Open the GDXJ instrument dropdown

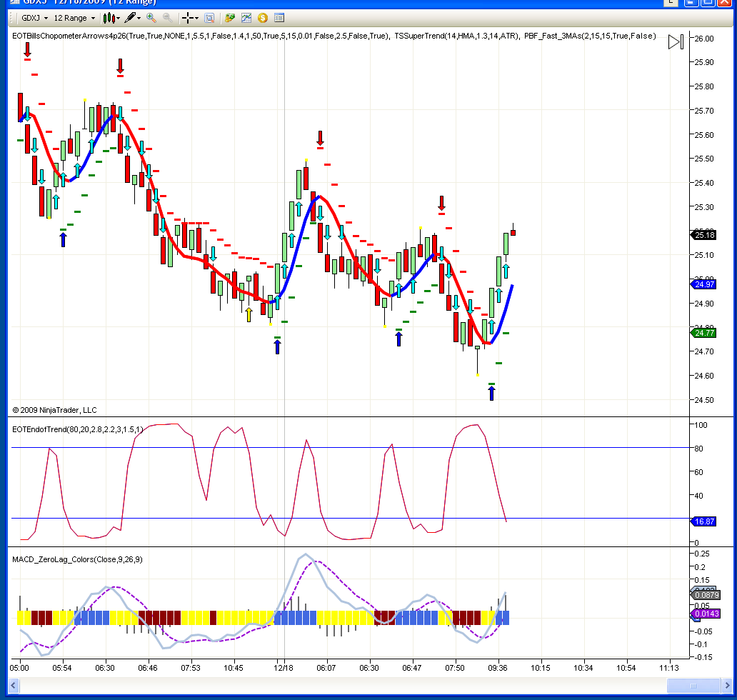click(x=35, y=19)
